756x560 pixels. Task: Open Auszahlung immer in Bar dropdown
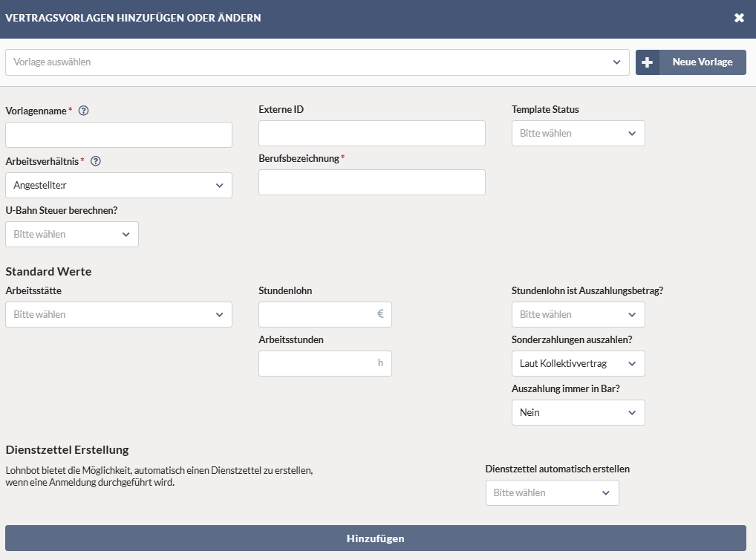pos(578,412)
